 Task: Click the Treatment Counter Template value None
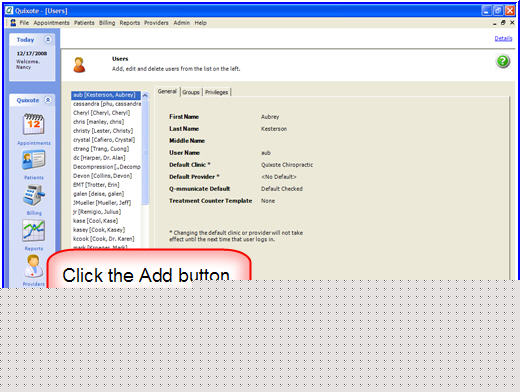pos(268,201)
